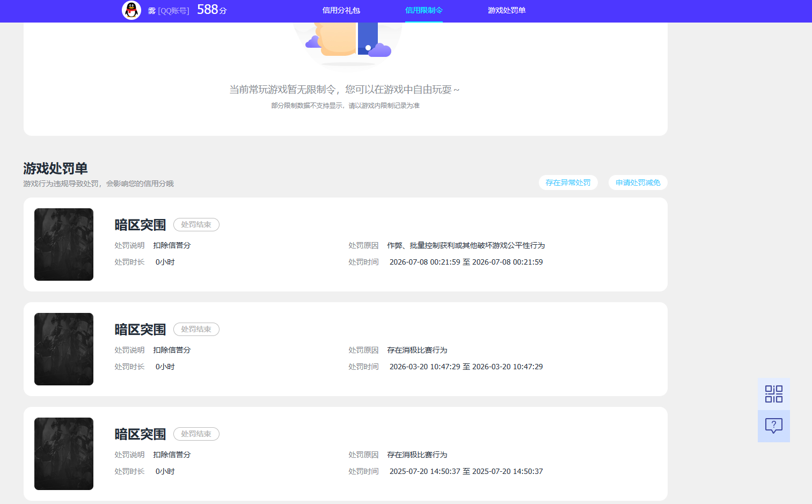This screenshot has width=812, height=504.
Task: Go to the 游戏处罚单 tab
Action: (506, 10)
